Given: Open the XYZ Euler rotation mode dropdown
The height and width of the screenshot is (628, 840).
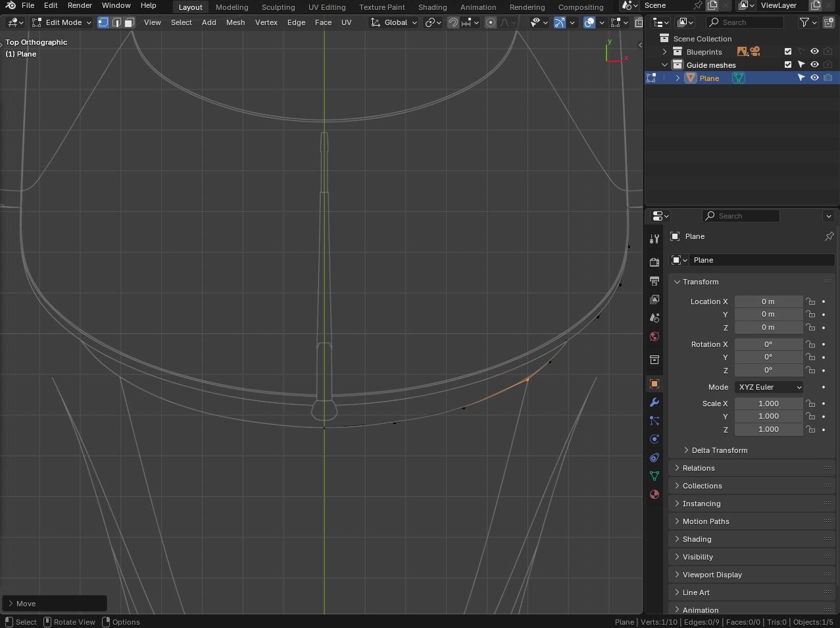Looking at the screenshot, I should (769, 387).
